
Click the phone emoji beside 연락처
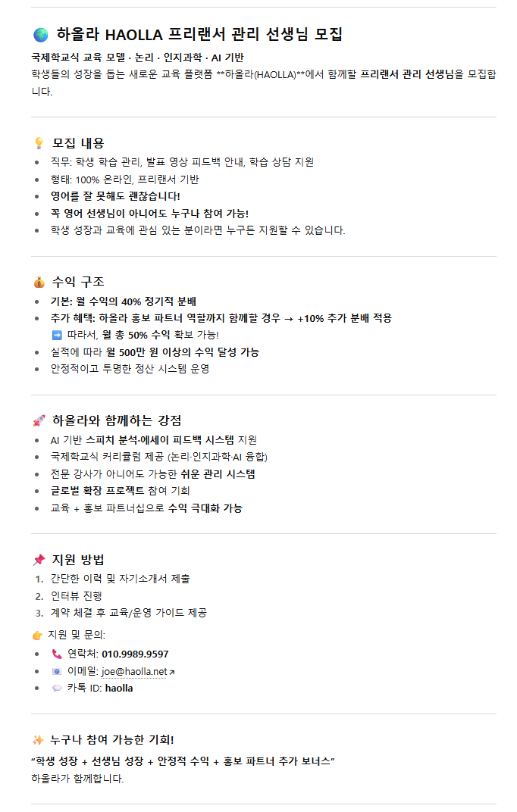[57, 654]
